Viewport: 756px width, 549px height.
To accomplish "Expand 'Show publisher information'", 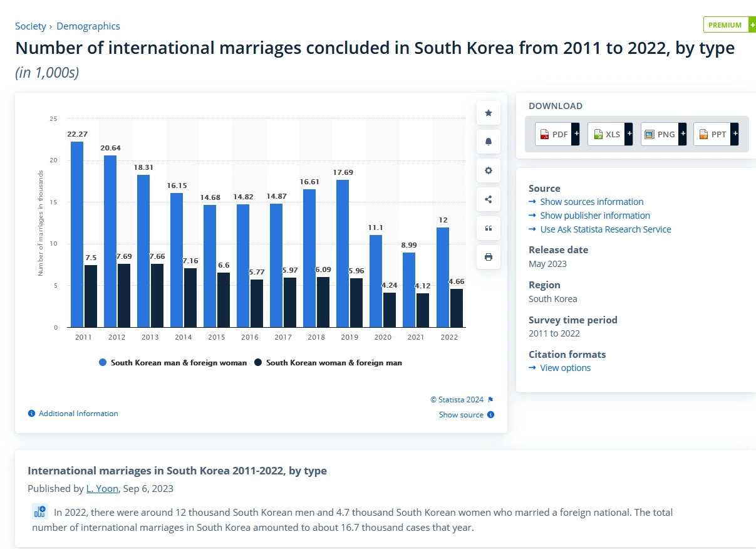I will [x=594, y=216].
